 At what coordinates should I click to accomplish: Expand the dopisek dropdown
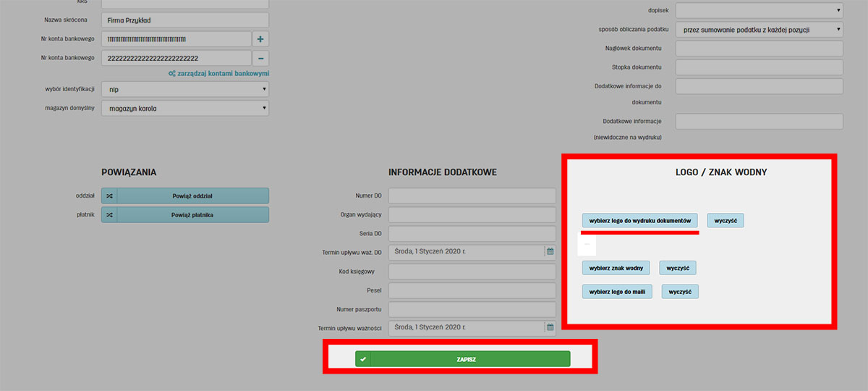point(759,10)
